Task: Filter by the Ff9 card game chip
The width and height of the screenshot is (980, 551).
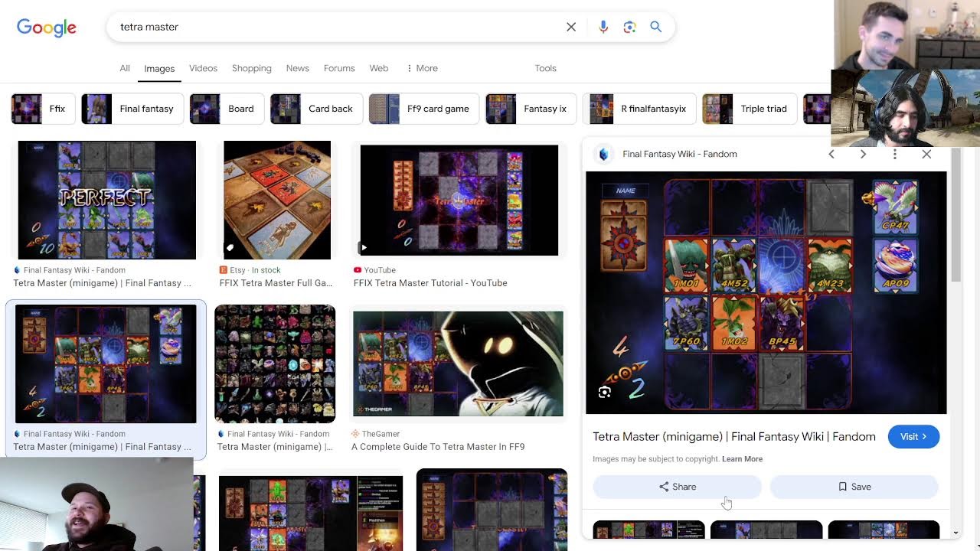Action: [423, 109]
